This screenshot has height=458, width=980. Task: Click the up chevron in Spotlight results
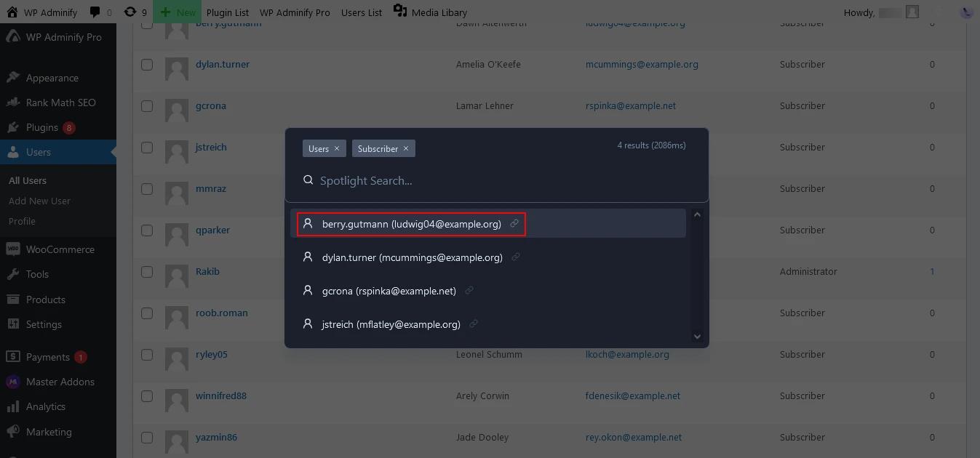[x=697, y=214]
